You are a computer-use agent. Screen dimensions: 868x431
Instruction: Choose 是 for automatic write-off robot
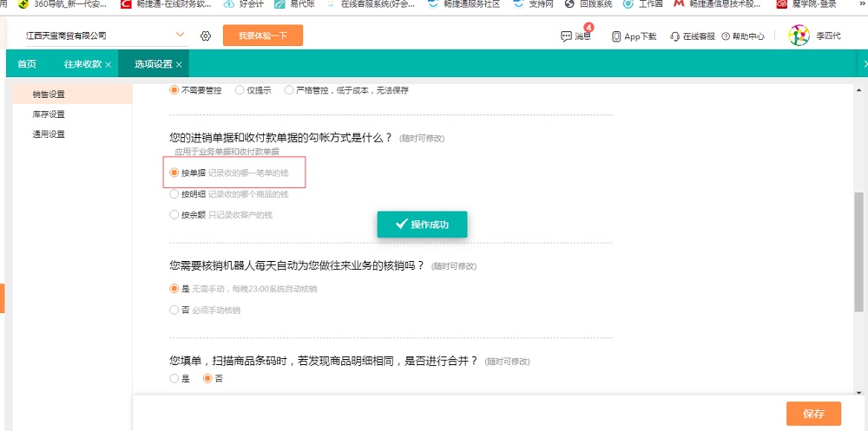tap(174, 289)
